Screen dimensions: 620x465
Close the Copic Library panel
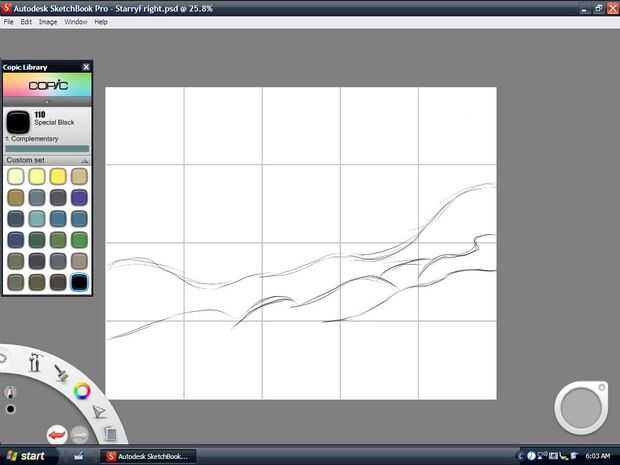tap(86, 67)
